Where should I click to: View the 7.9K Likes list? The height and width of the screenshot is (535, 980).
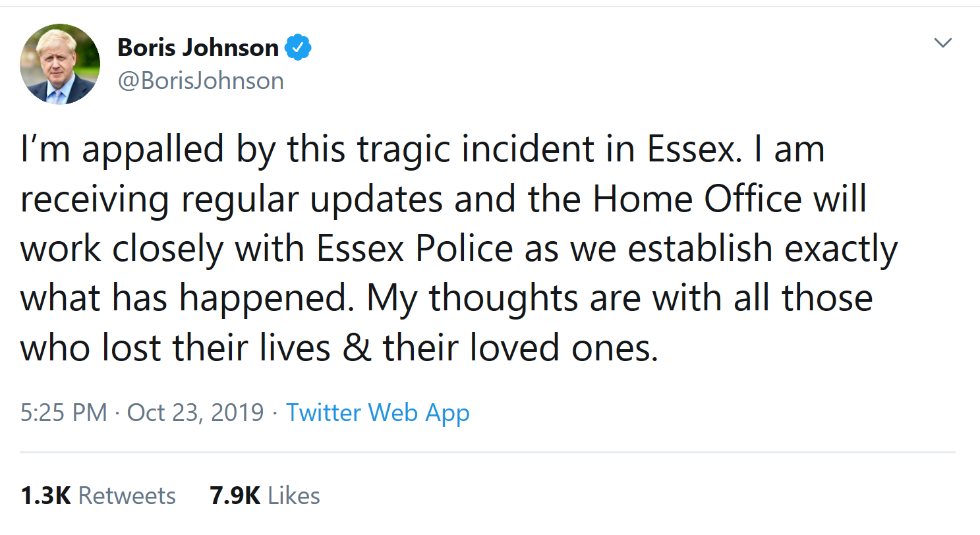point(265,495)
